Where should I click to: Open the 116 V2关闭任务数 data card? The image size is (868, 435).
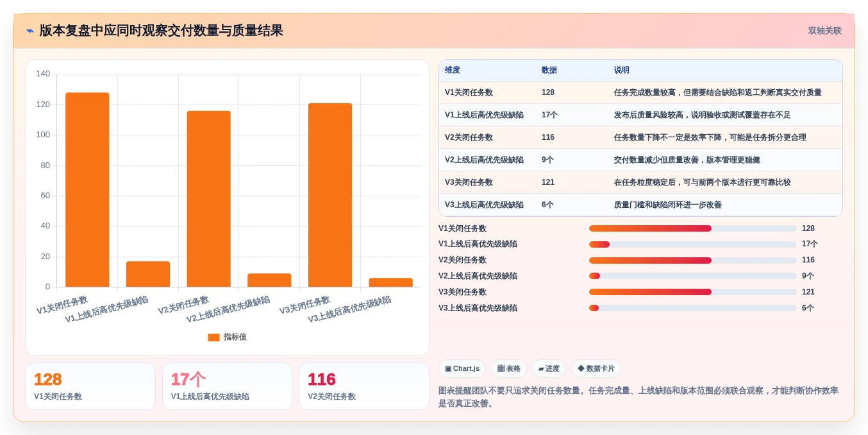tap(364, 386)
